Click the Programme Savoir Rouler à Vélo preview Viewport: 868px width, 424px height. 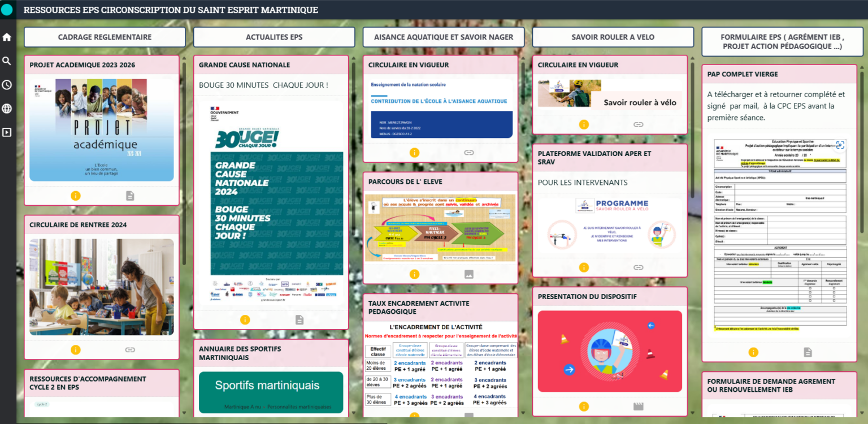click(x=610, y=223)
